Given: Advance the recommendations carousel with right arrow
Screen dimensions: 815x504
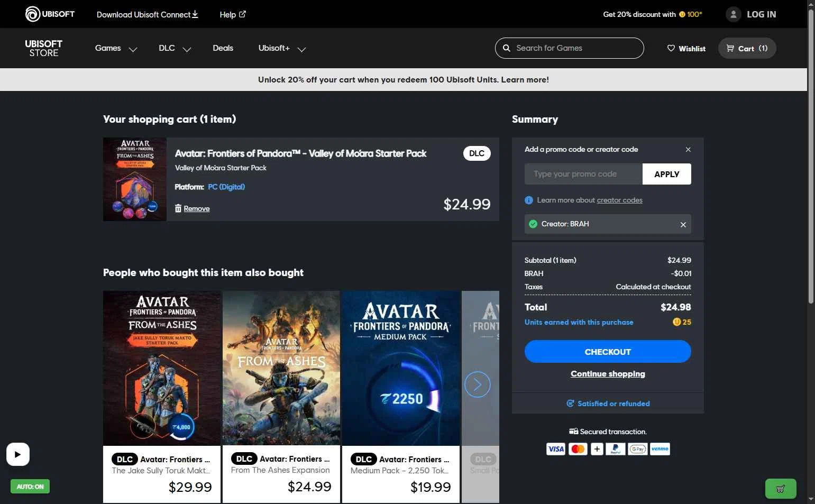Looking at the screenshot, I should [477, 384].
